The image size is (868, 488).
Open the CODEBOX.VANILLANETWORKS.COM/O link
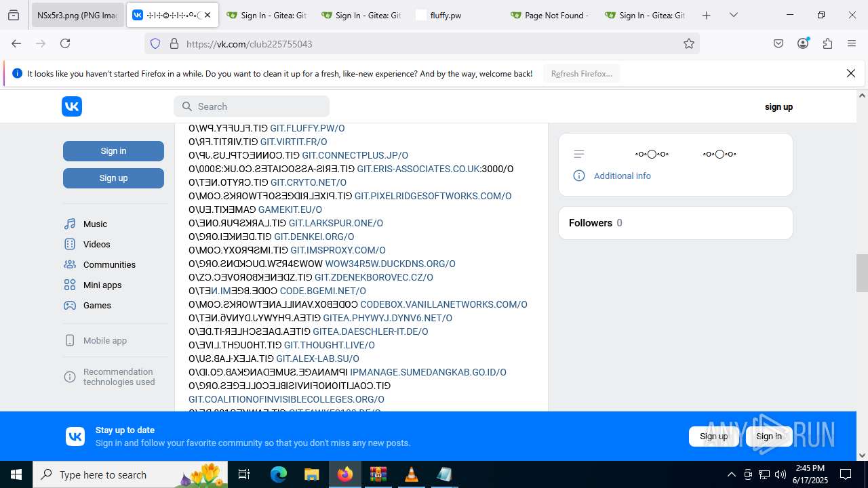click(443, 304)
